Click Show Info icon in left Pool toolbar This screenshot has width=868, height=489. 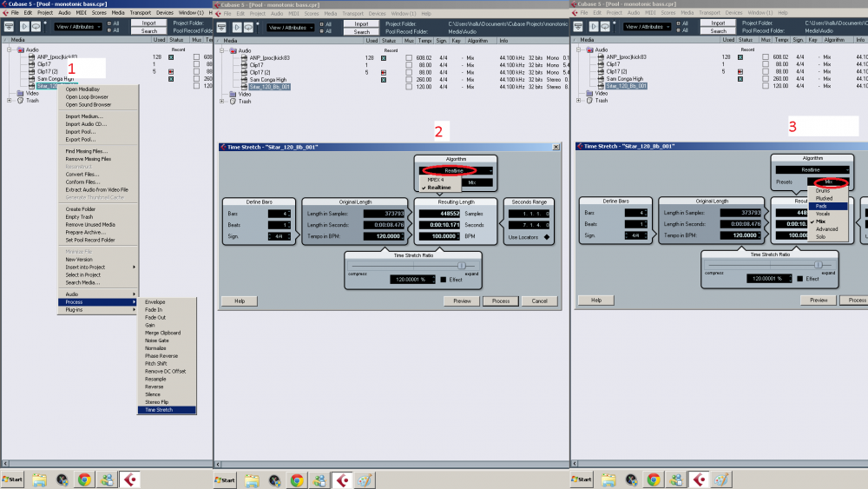point(9,26)
